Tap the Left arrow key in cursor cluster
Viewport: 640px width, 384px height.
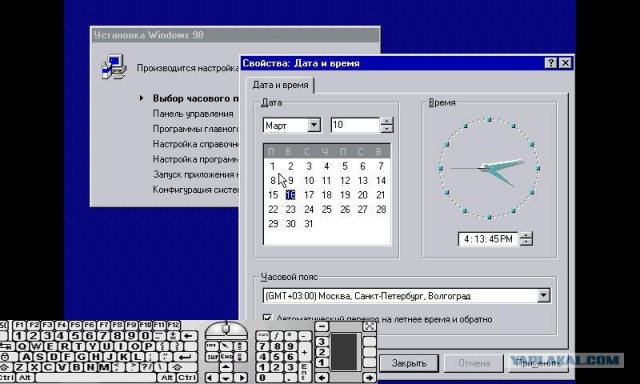pyautogui.click(x=212, y=378)
